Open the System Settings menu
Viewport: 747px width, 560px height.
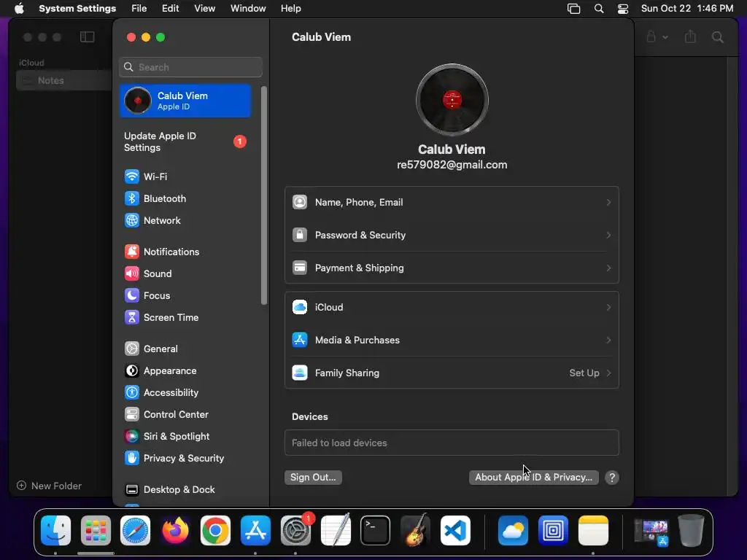pos(77,9)
